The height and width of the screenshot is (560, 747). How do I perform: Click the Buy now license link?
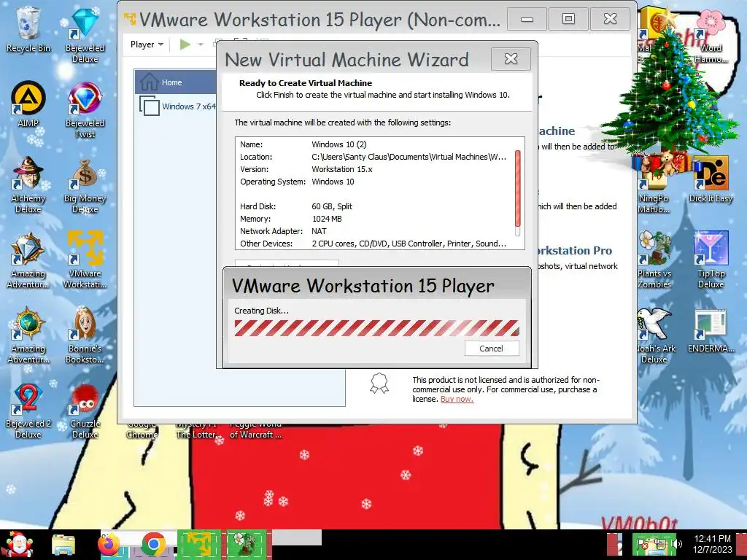point(457,399)
